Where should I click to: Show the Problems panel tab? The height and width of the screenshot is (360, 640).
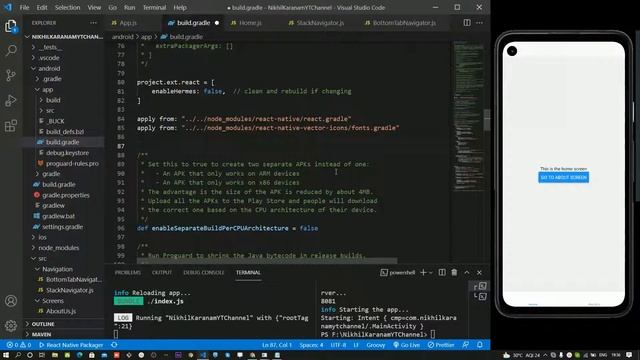click(127, 272)
